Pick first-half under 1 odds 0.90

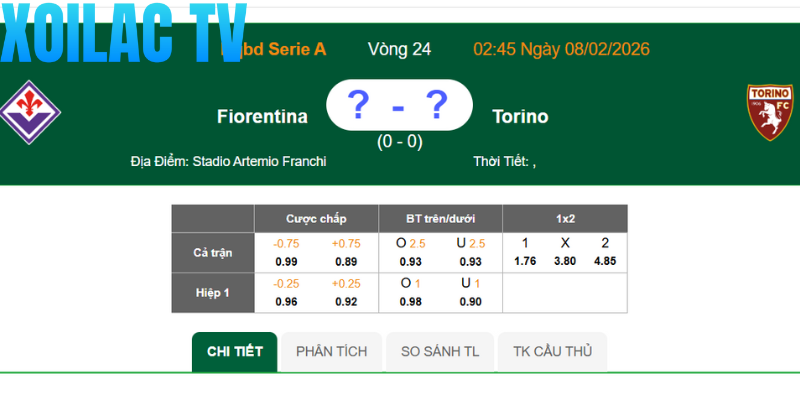[x=470, y=301]
